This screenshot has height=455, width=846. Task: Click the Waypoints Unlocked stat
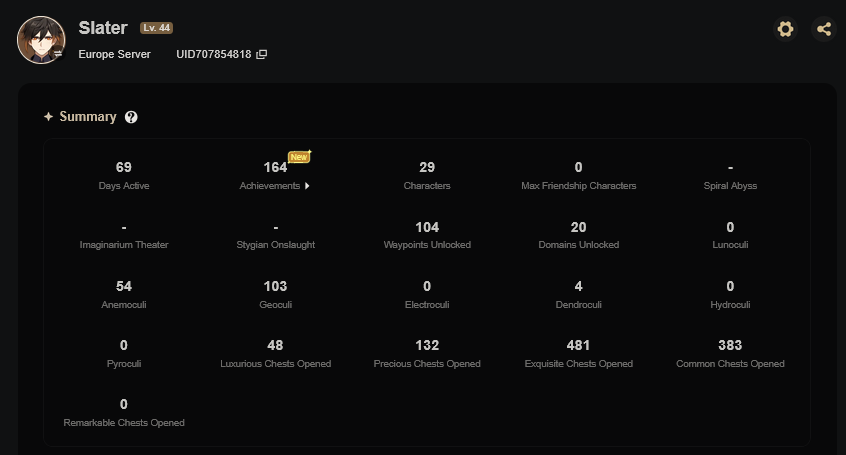point(427,235)
